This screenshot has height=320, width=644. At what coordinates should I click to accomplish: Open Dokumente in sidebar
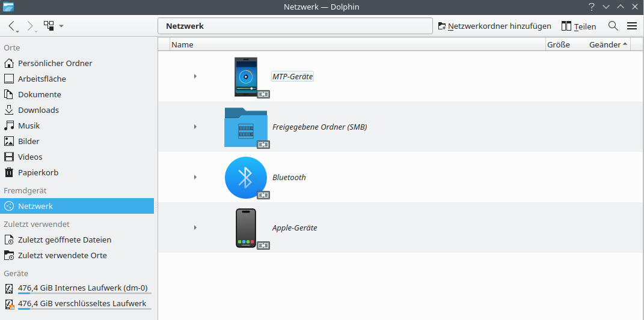(77, 94)
